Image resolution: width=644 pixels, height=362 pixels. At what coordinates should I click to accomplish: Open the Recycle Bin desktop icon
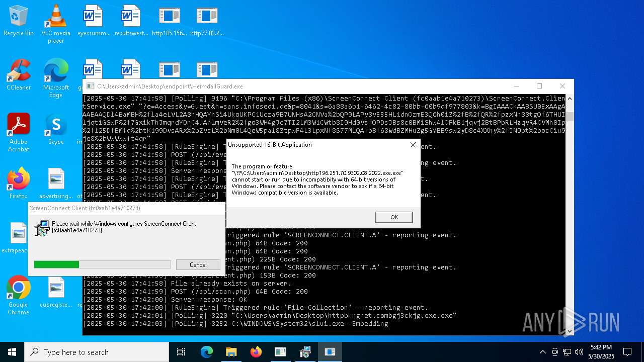(x=19, y=21)
